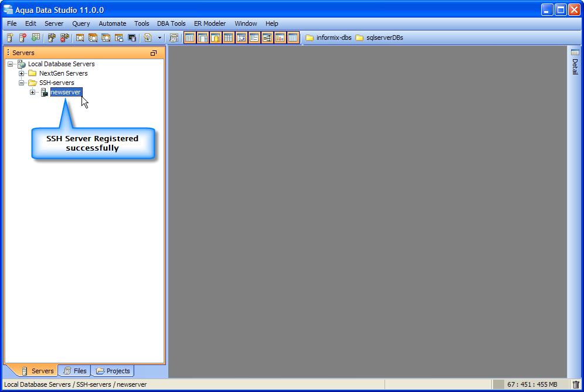Open the DBA Tools menu
Screen dimensions: 584x392
(x=171, y=23)
